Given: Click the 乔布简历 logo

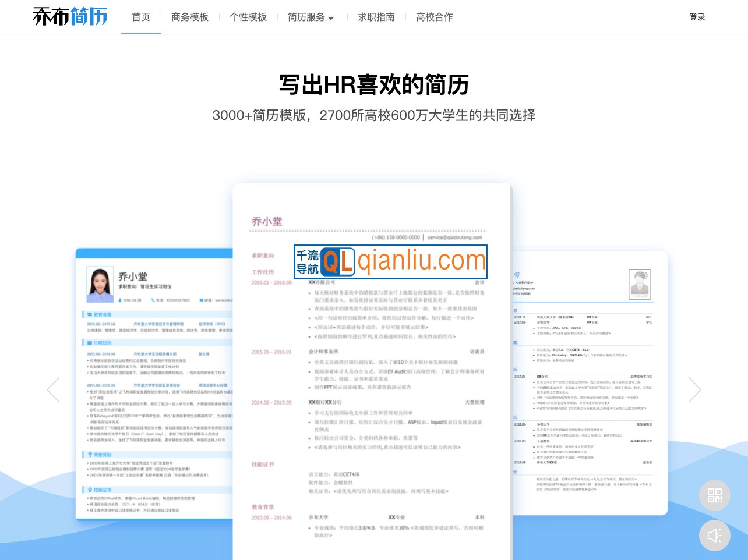Looking at the screenshot, I should pyautogui.click(x=69, y=16).
